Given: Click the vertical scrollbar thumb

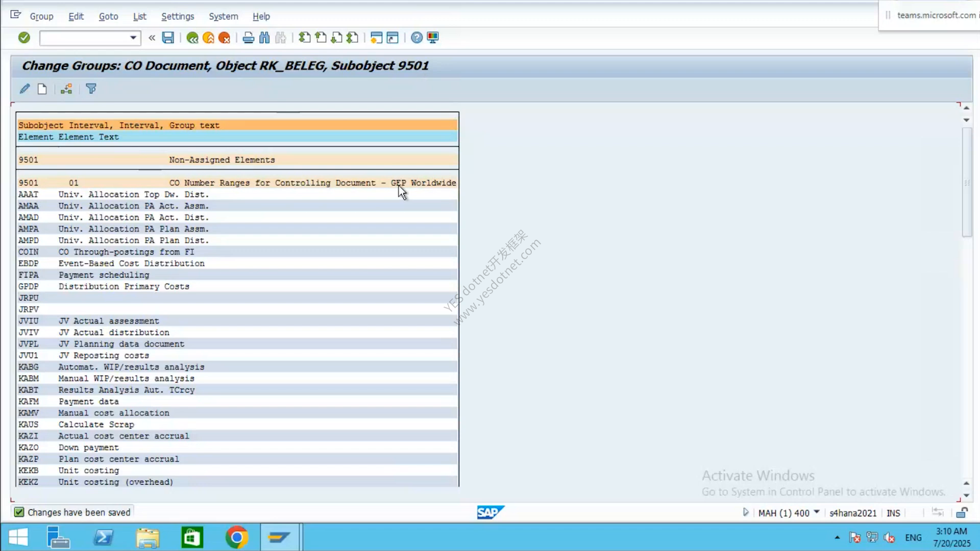Looking at the screenshot, I should coord(967,182).
